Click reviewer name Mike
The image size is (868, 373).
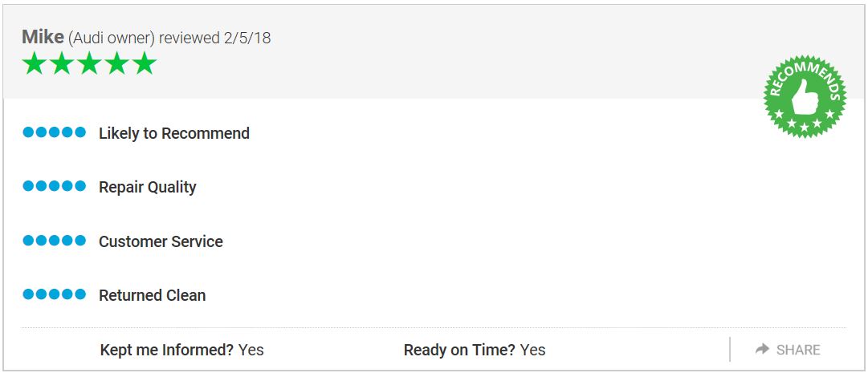click(43, 37)
